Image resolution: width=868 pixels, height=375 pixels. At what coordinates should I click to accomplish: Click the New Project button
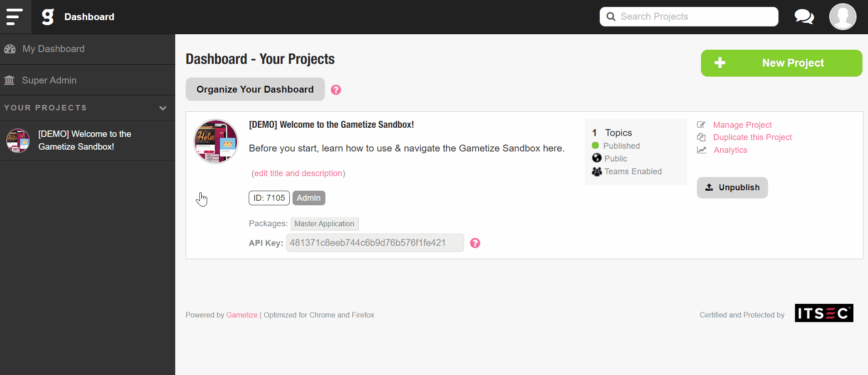781,63
